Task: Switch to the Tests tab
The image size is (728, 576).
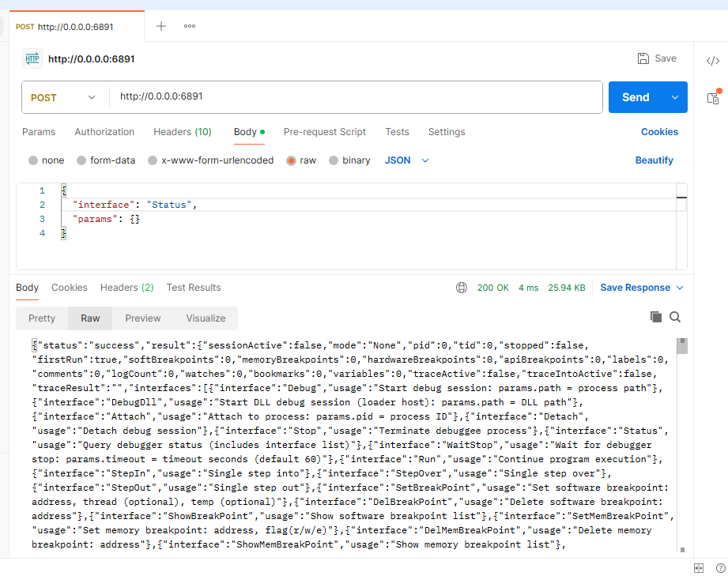Action: click(x=397, y=132)
